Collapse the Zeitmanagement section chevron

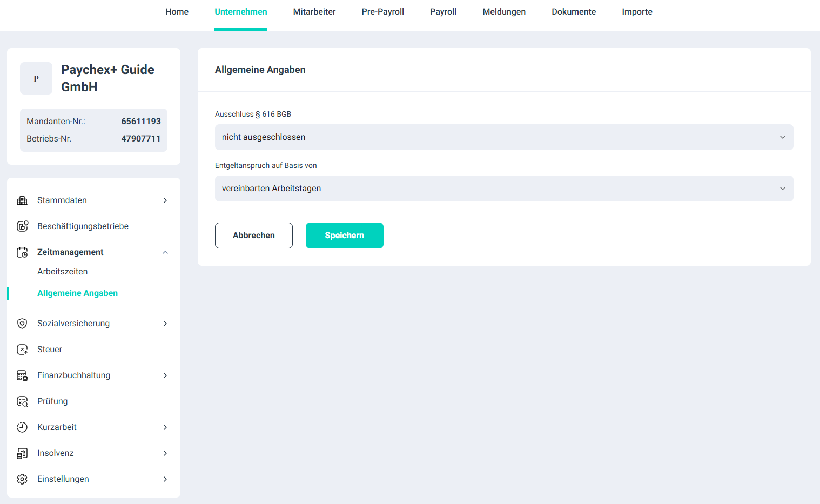(165, 252)
